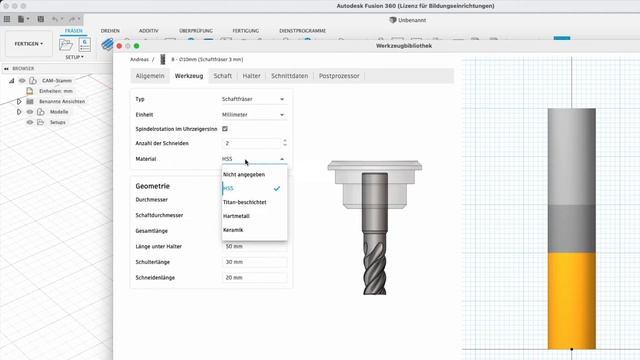The height and width of the screenshot is (360, 640).
Task: Collapse the CAM-Stamm tree node
Action: pos(11,81)
